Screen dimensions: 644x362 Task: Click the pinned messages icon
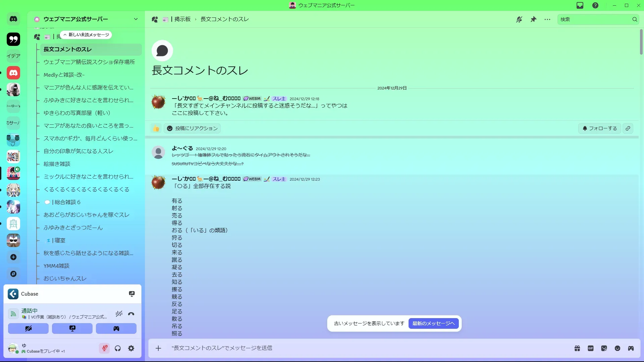(533, 19)
